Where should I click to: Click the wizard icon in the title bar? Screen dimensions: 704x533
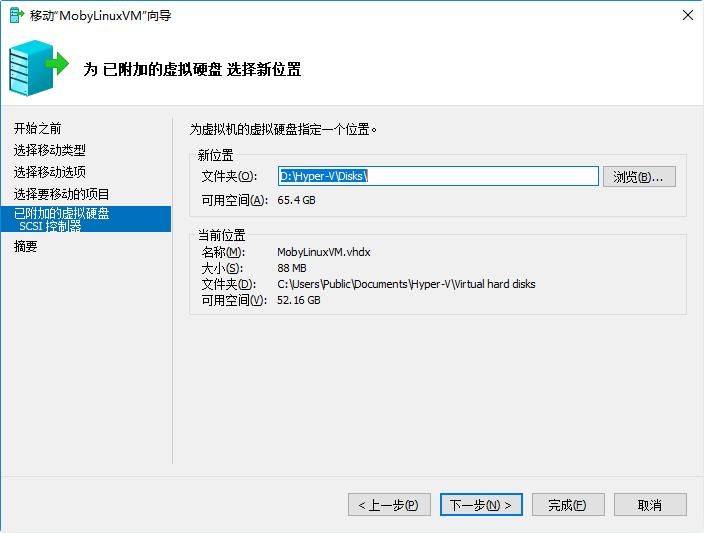pos(16,15)
